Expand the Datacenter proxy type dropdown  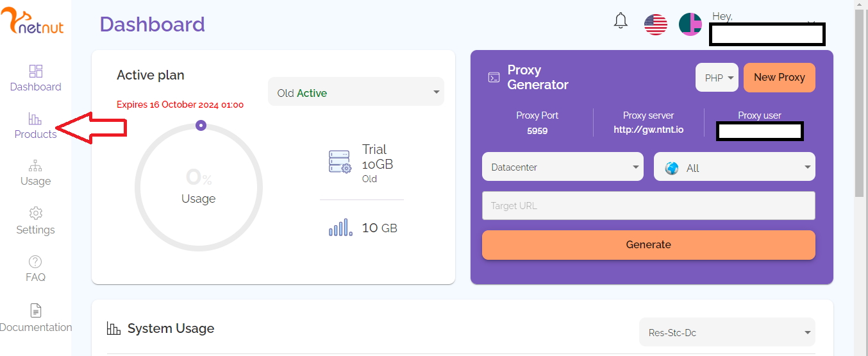point(562,167)
